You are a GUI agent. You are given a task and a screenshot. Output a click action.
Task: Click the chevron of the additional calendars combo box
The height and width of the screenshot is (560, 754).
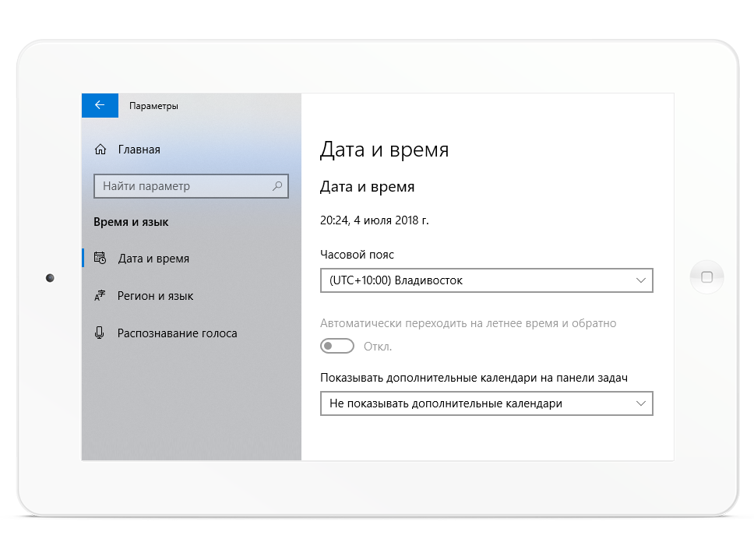[640, 403]
